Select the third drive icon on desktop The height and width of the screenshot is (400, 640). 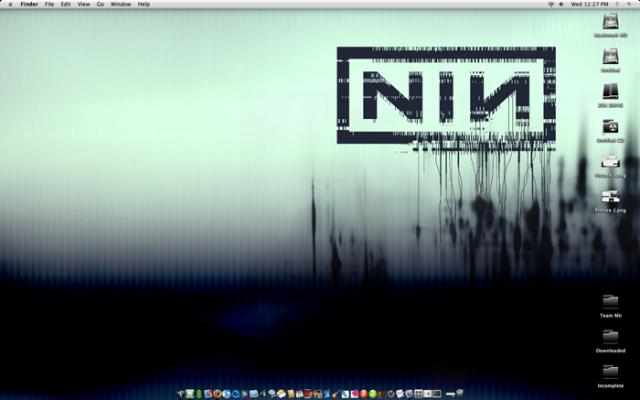click(x=611, y=91)
